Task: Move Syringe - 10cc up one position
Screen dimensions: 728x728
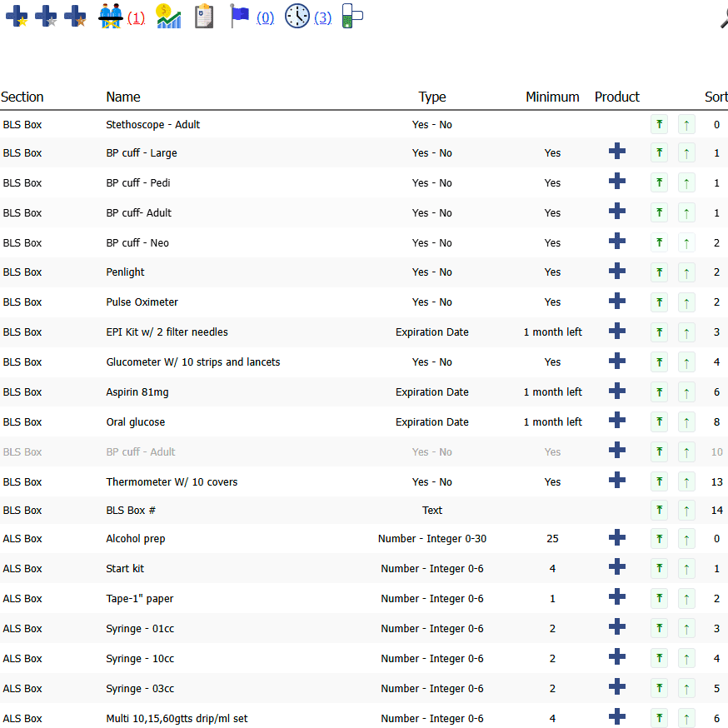Action: coord(686,658)
